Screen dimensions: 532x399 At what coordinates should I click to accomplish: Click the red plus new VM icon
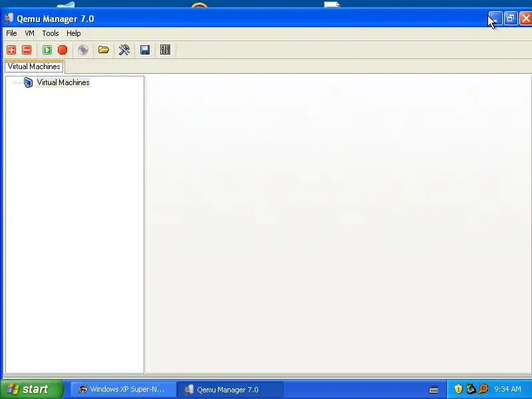[11, 50]
